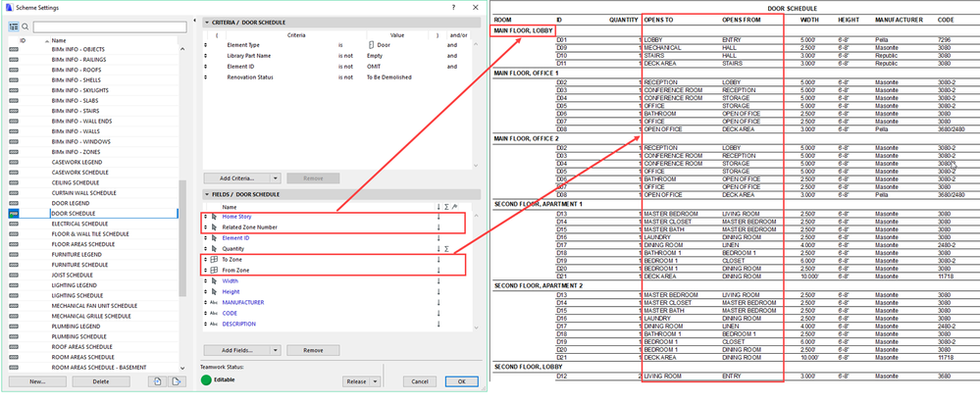Image resolution: width=980 pixels, height=404 pixels.
Task: Select CURTAIN WALL SCHEDULE in scheme list
Action: pos(84,193)
